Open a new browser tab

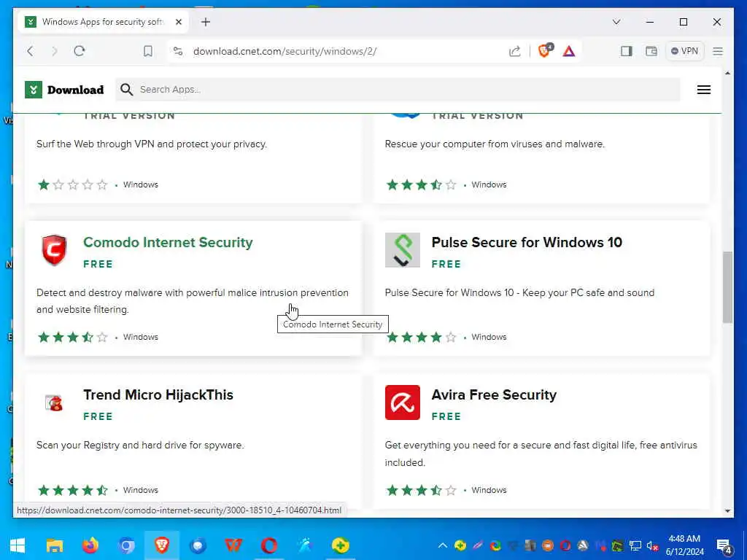205,22
